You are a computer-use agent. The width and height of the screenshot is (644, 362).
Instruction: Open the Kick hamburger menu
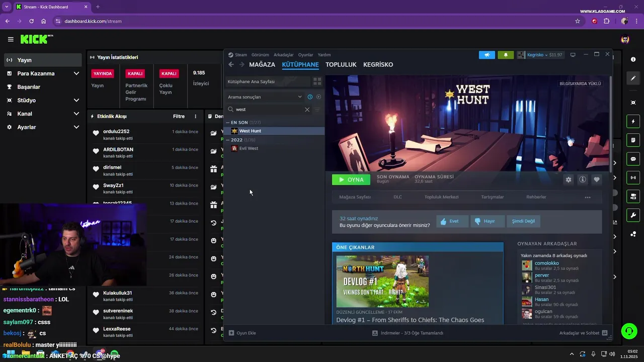coord(11,39)
